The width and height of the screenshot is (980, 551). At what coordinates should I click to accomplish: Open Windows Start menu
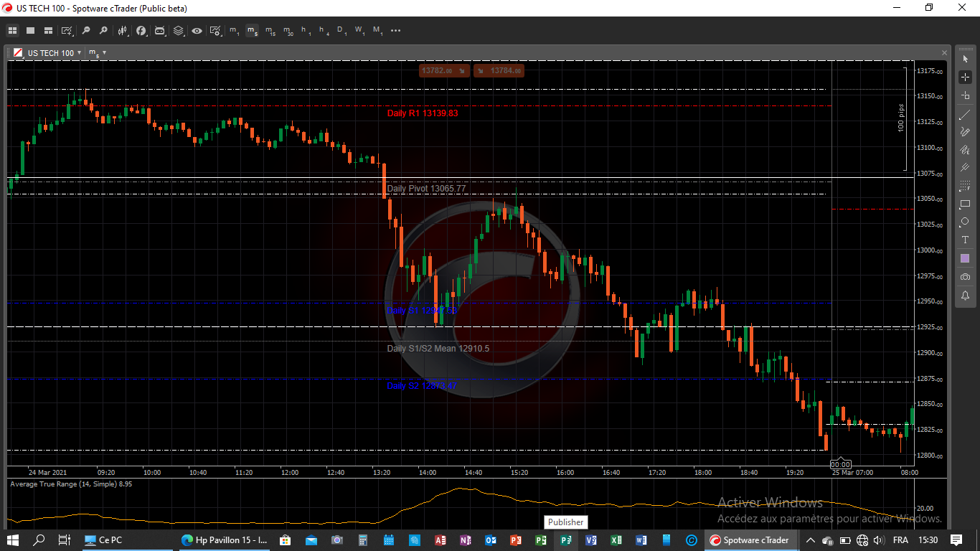click(13, 540)
